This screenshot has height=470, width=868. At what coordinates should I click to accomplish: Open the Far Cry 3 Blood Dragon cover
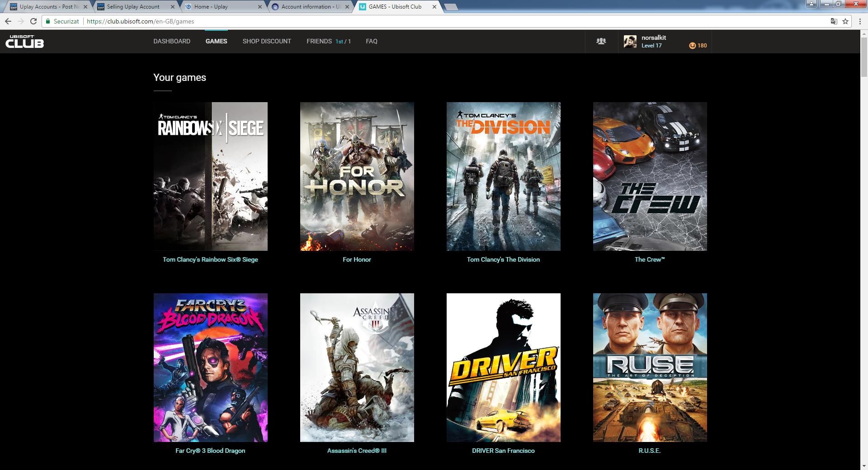211,367
